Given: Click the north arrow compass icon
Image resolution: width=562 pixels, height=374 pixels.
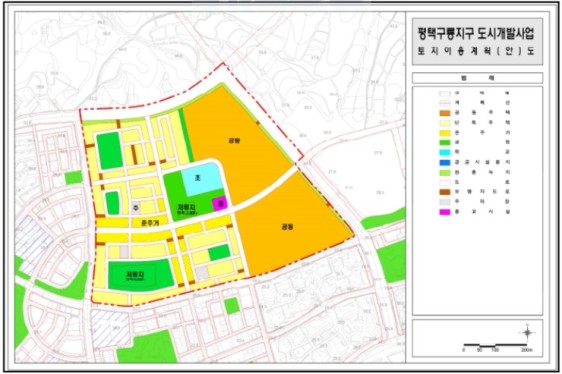Looking at the screenshot, I should [x=527, y=332].
